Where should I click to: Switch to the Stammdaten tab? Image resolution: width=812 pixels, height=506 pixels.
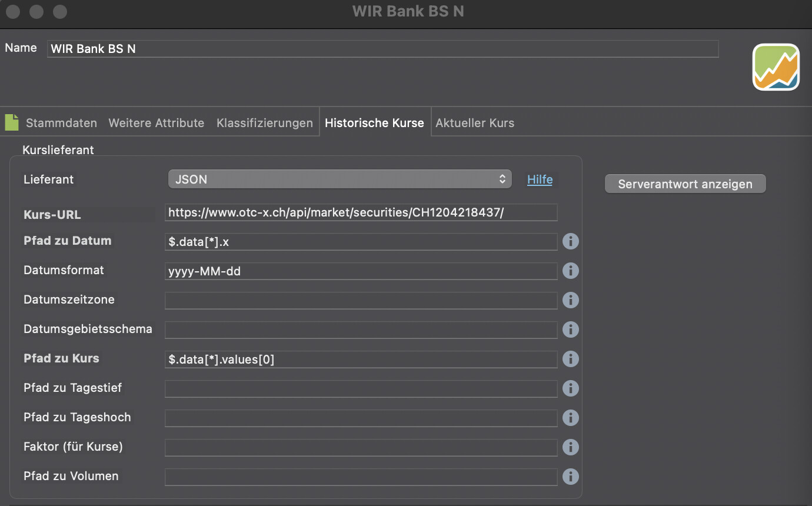pos(61,123)
